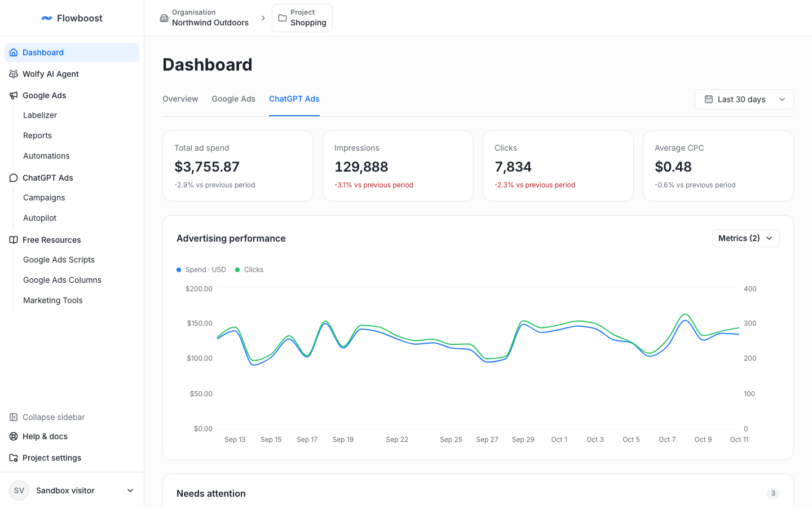Click the Google Ads megaphone icon
Image resolution: width=812 pixels, height=508 pixels.
pos(14,95)
